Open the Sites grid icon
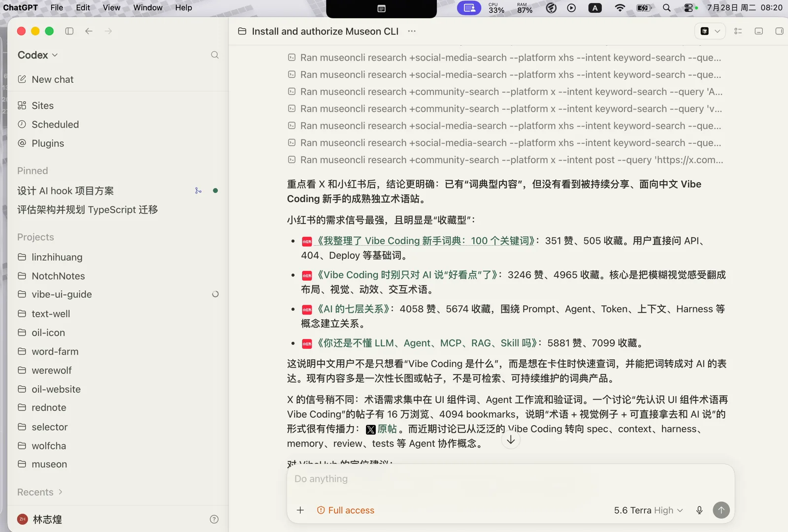This screenshot has height=532, width=788. tap(22, 105)
